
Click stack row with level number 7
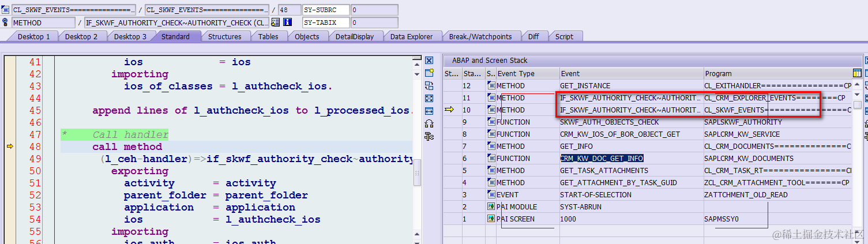click(x=648, y=147)
